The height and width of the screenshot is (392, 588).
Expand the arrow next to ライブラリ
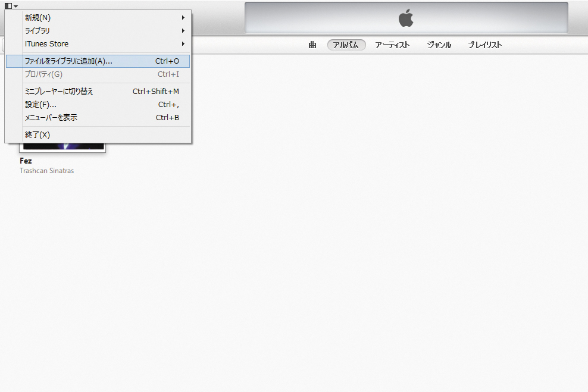(183, 31)
